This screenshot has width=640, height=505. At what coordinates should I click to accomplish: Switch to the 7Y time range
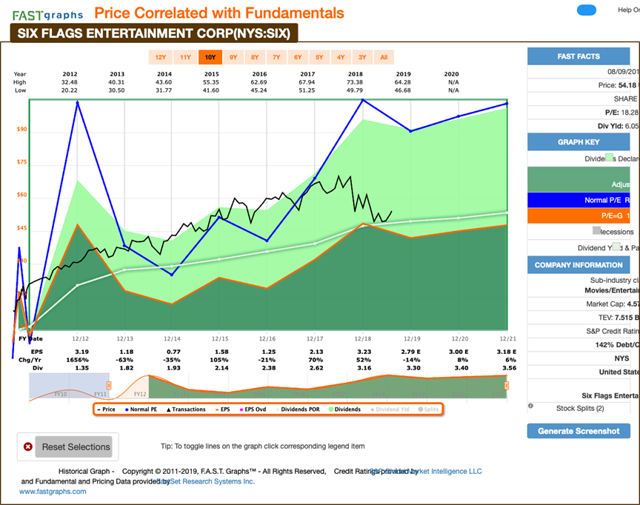tap(276, 57)
